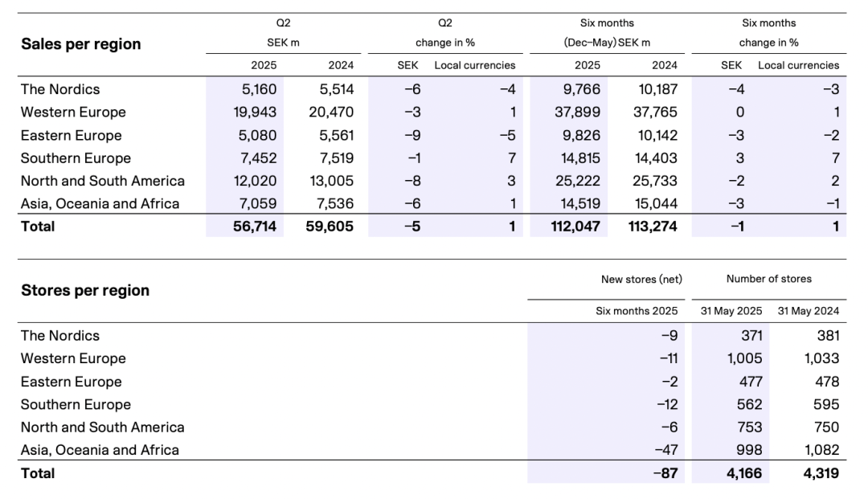This screenshot has width=868, height=499.
Task: Click the New stores (net) column header
Action: pyautogui.click(x=641, y=280)
